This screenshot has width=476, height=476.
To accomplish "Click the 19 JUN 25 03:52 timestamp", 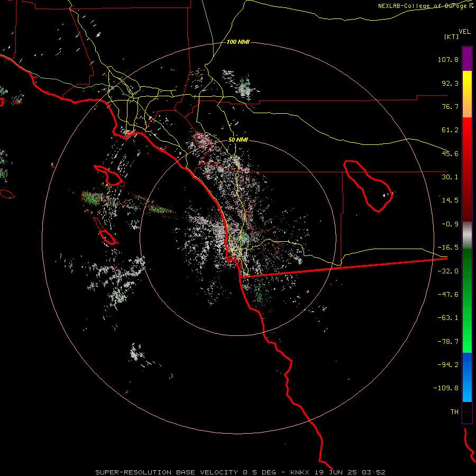I will pyautogui.click(x=350, y=472).
